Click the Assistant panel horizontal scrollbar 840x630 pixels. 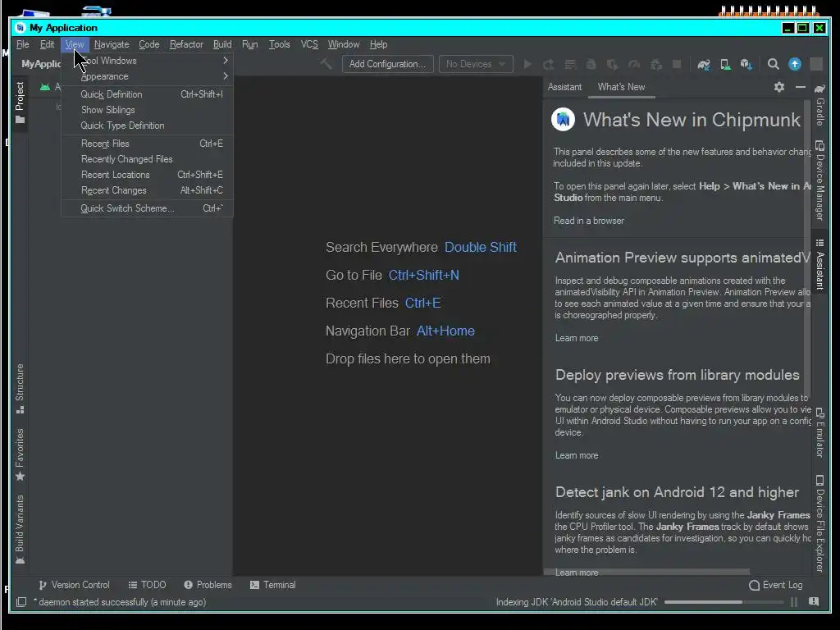pyautogui.click(x=646, y=572)
